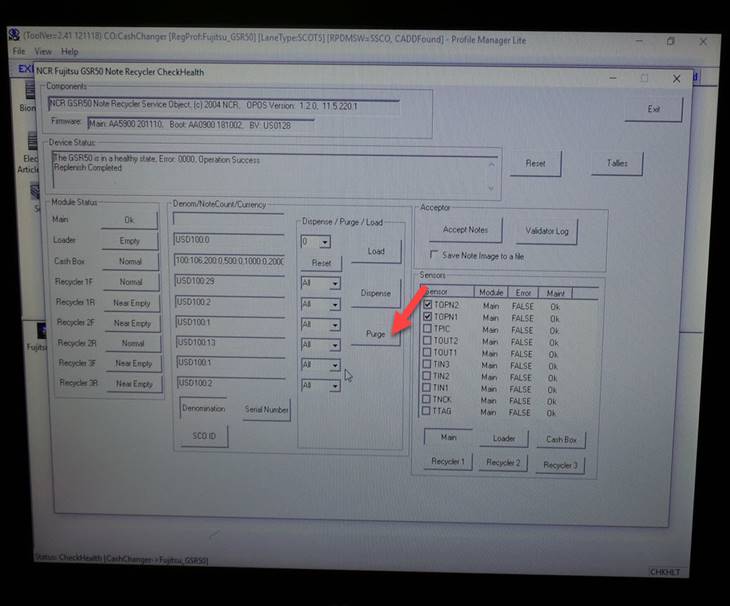Click the USD100:13 note count field
Image resolution: width=730 pixels, height=606 pixels.
point(229,342)
